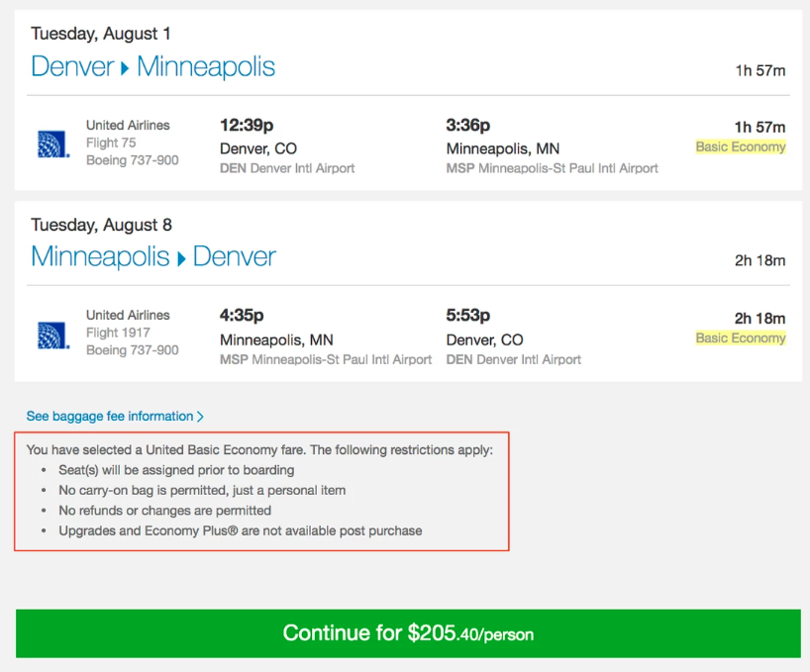Click the globe emblem on the outbound flight
Viewport: 810px width, 672px height.
51,144
